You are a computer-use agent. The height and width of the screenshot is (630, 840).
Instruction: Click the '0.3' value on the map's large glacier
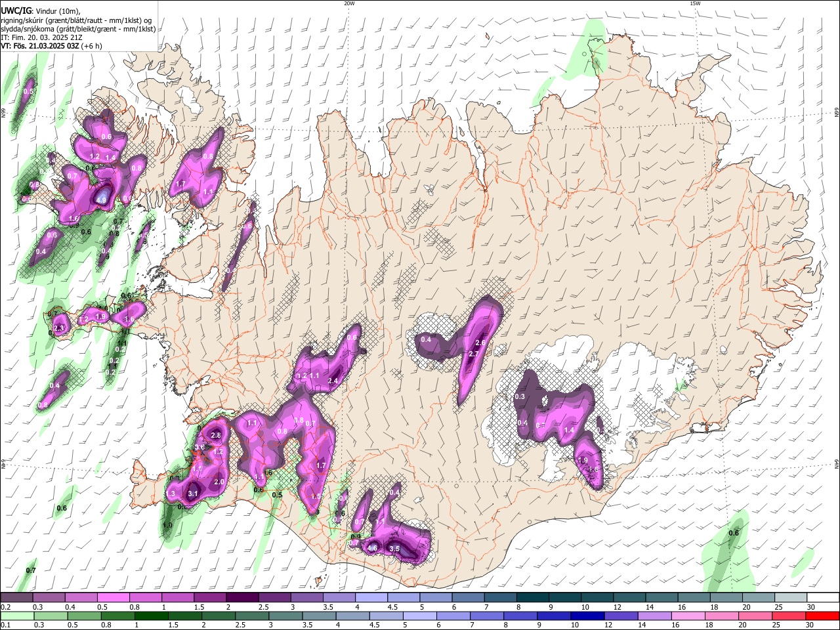coord(520,397)
